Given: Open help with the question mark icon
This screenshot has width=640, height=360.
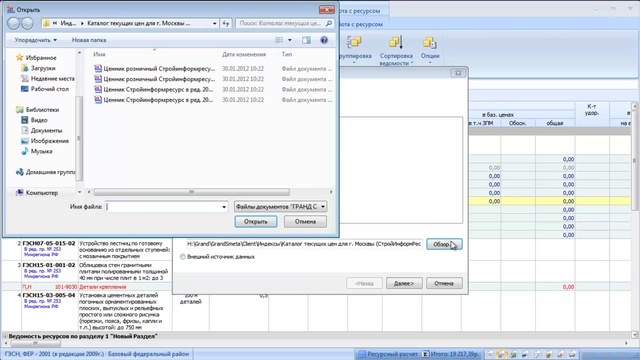Looking at the screenshot, I should [x=324, y=40].
